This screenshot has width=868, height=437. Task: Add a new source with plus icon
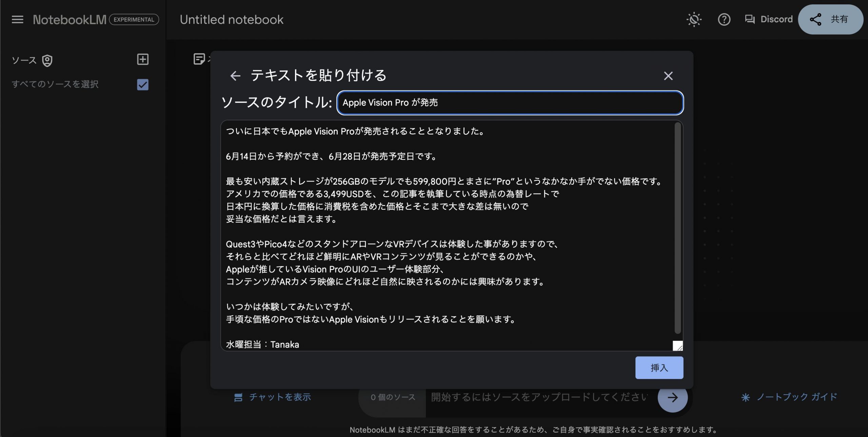click(143, 59)
